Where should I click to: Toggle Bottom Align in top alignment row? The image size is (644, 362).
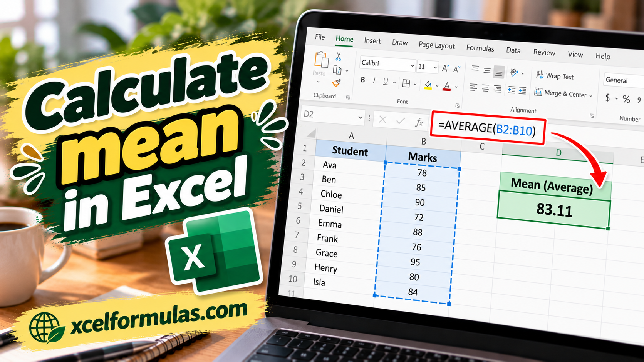[499, 72]
